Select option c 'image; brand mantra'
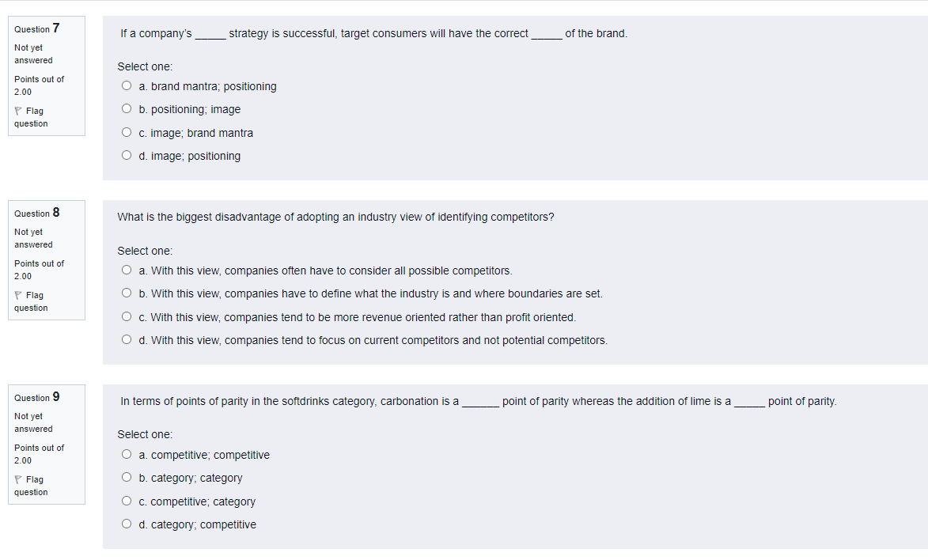928x560 pixels. point(127,132)
